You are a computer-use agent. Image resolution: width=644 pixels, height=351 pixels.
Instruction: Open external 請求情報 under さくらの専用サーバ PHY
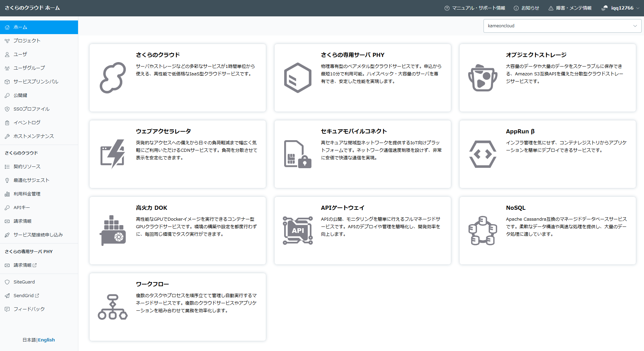[39, 265]
